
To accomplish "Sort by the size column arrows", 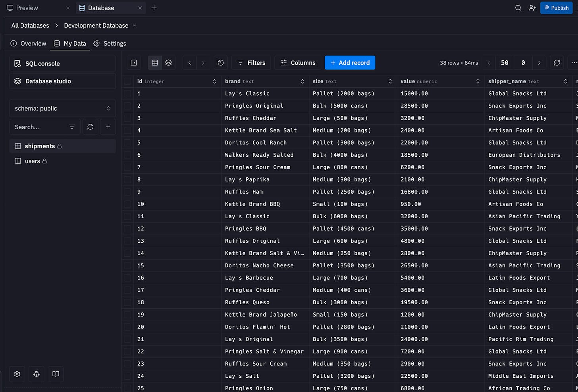I will click(x=390, y=81).
